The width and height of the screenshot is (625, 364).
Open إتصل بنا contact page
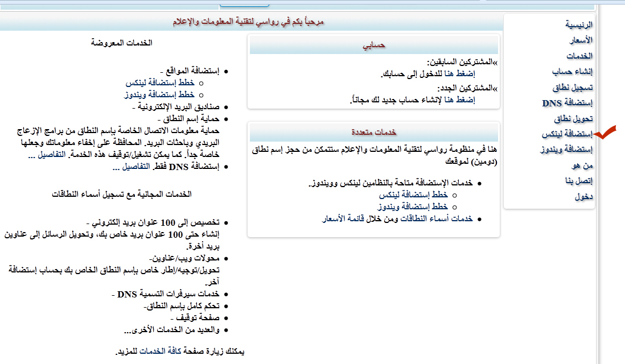579,181
